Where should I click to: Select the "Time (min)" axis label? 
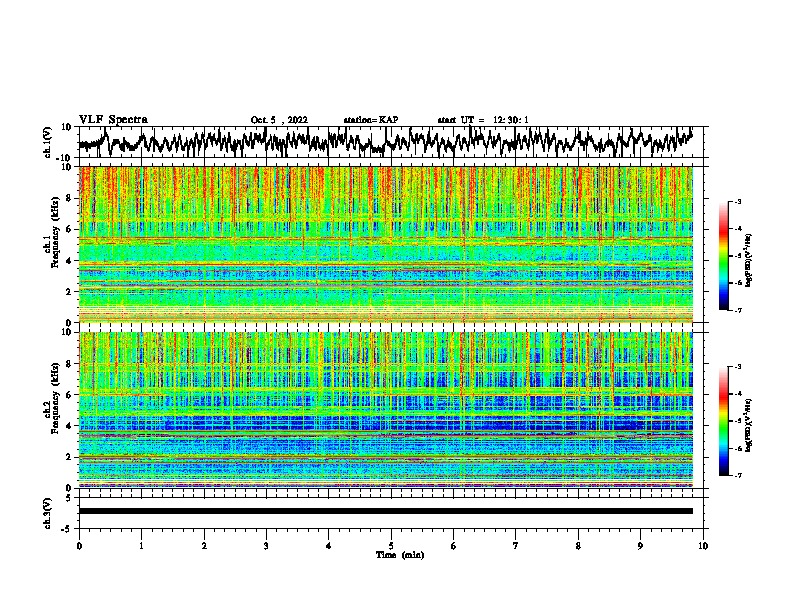(x=400, y=555)
